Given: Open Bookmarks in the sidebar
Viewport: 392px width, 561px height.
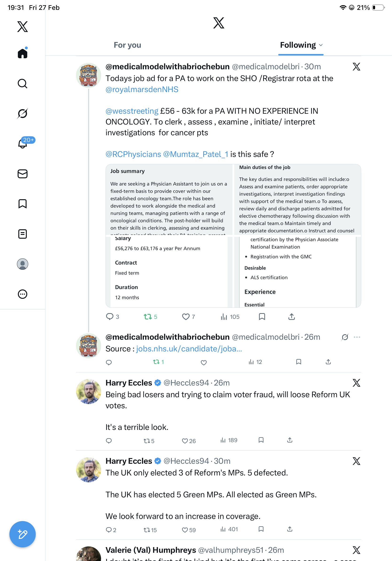Looking at the screenshot, I should pos(23,204).
